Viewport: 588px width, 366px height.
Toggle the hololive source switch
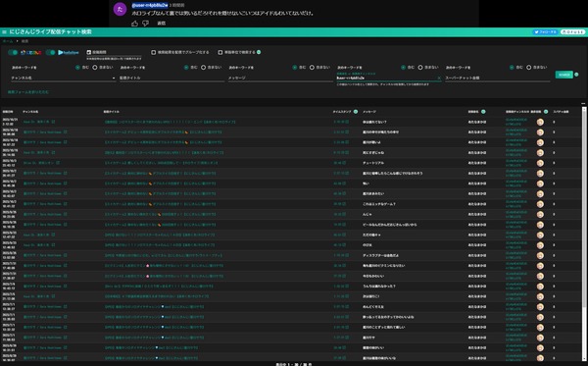tap(51, 53)
